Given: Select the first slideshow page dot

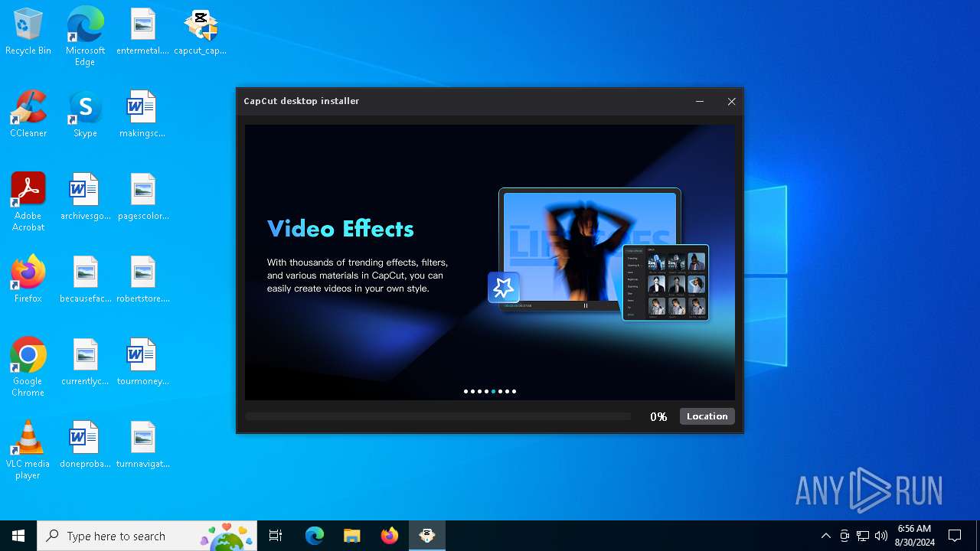Looking at the screenshot, I should coord(465,391).
